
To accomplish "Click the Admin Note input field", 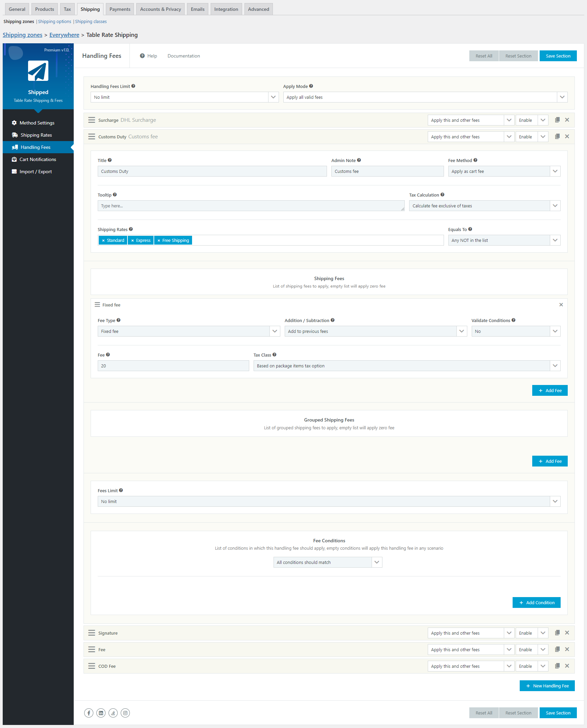I will (x=388, y=171).
